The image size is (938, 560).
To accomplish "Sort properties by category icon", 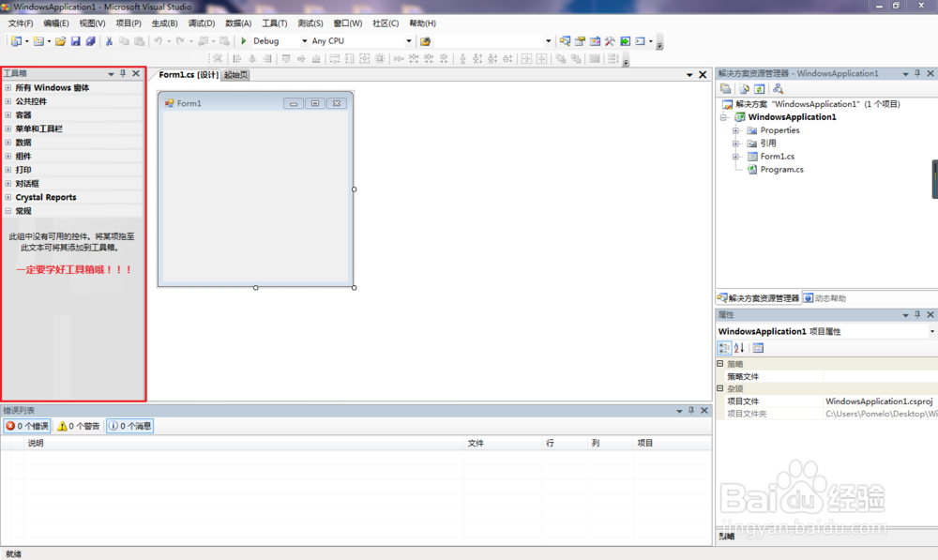I will (x=724, y=348).
